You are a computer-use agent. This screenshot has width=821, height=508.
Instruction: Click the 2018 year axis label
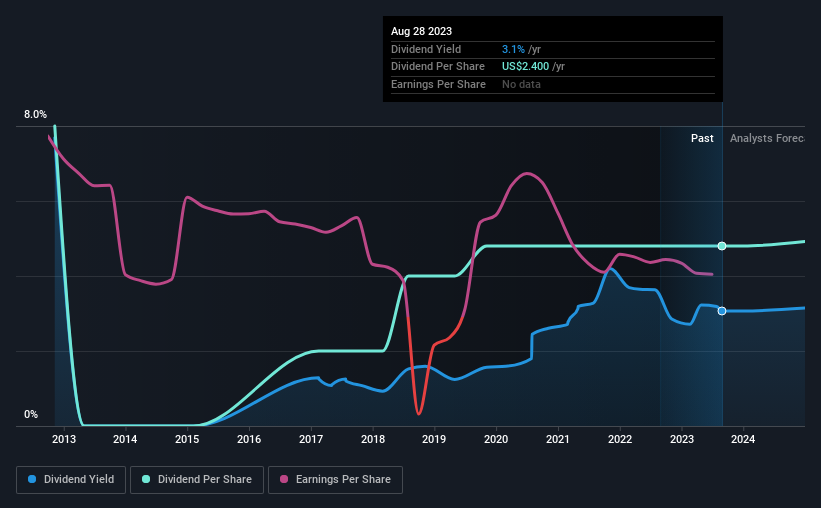click(x=373, y=439)
